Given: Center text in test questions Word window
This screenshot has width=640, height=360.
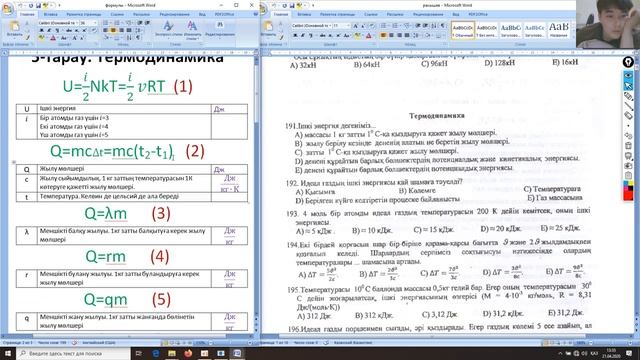Looking at the screenshot, I should pyautogui.click(x=391, y=36).
